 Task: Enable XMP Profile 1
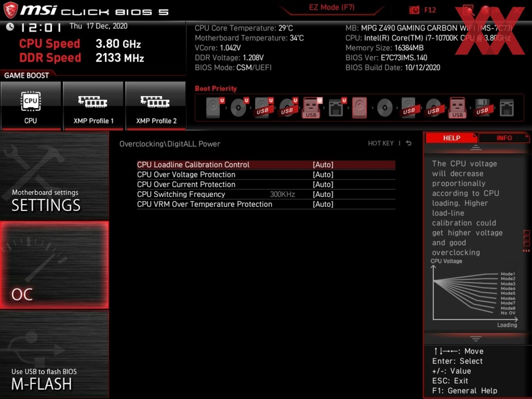93,106
